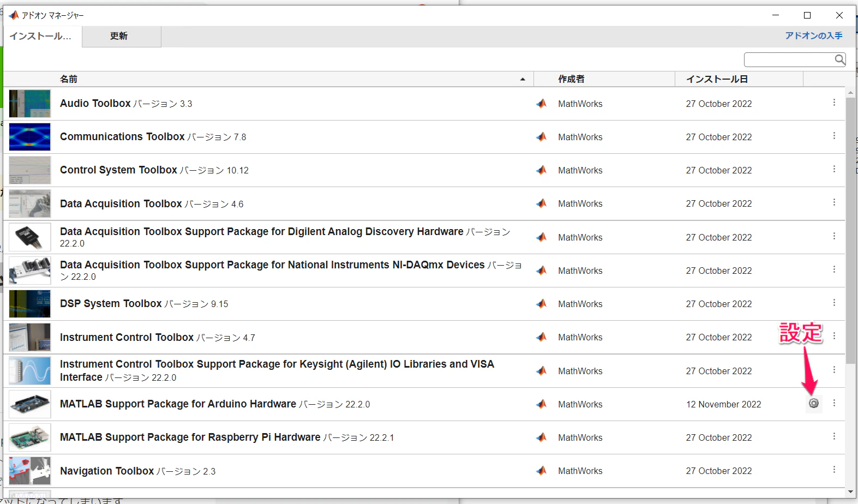Open options menu for Raspberry Pi Hardware package

pos(834,436)
